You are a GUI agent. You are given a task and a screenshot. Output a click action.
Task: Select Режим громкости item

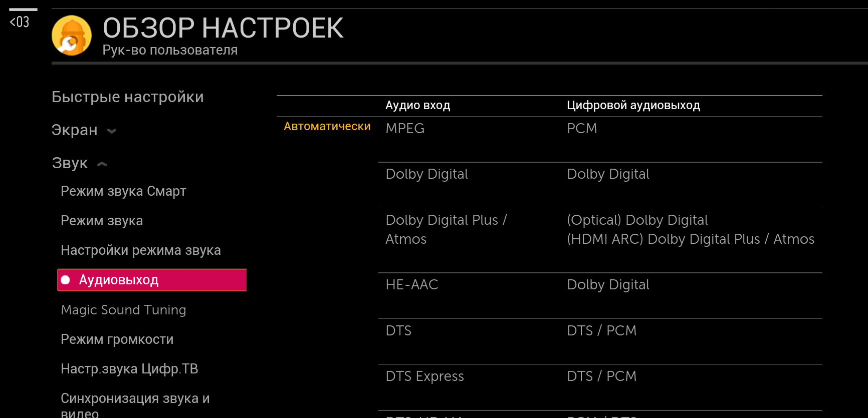point(117,339)
